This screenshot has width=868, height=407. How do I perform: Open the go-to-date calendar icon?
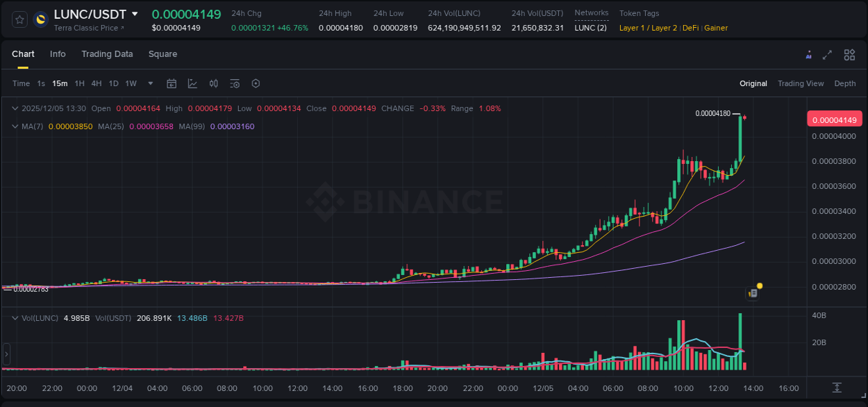tap(172, 83)
